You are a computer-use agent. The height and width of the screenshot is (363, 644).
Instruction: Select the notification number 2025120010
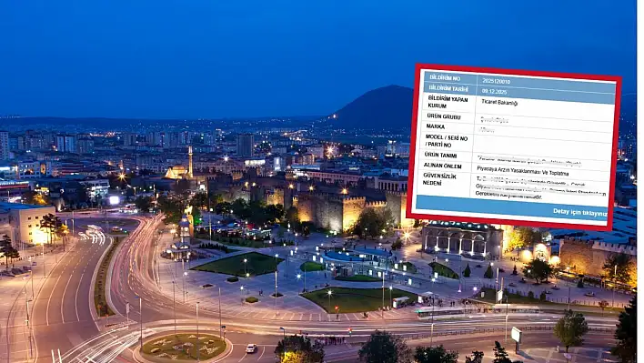496,81
